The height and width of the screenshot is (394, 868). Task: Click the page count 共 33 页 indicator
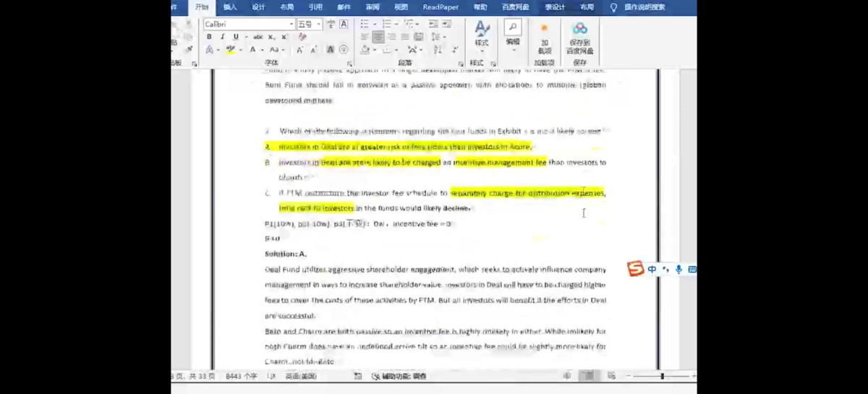pos(201,376)
